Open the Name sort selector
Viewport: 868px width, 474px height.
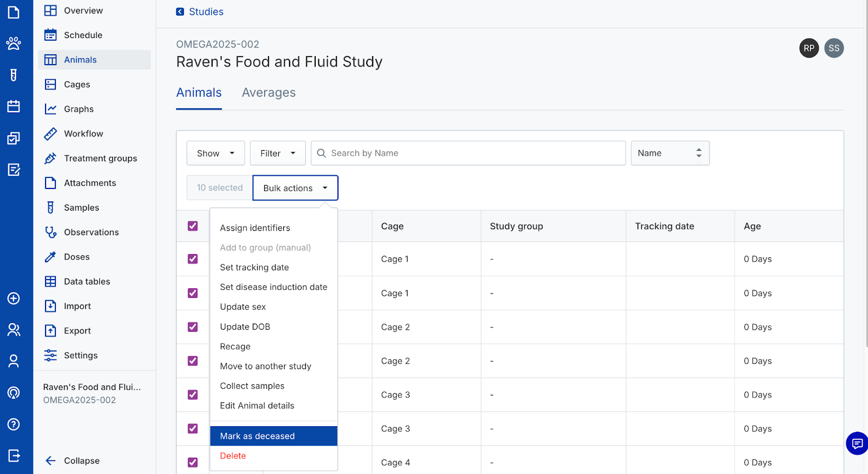coord(669,153)
